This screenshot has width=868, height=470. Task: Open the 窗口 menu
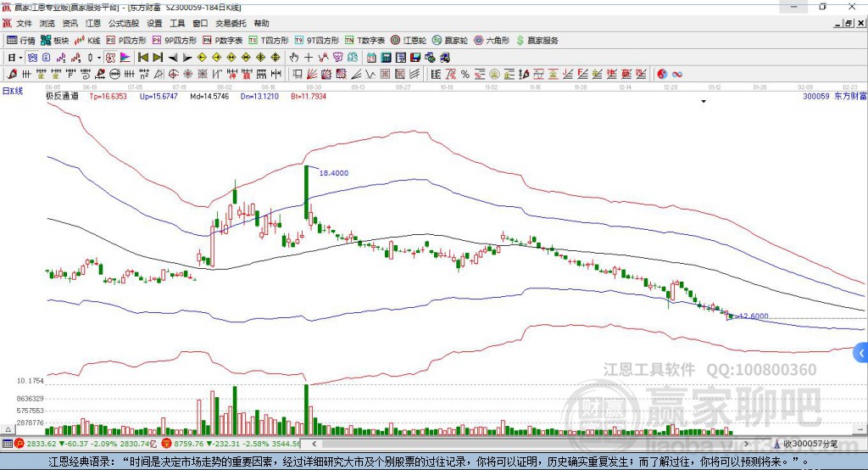[200, 23]
